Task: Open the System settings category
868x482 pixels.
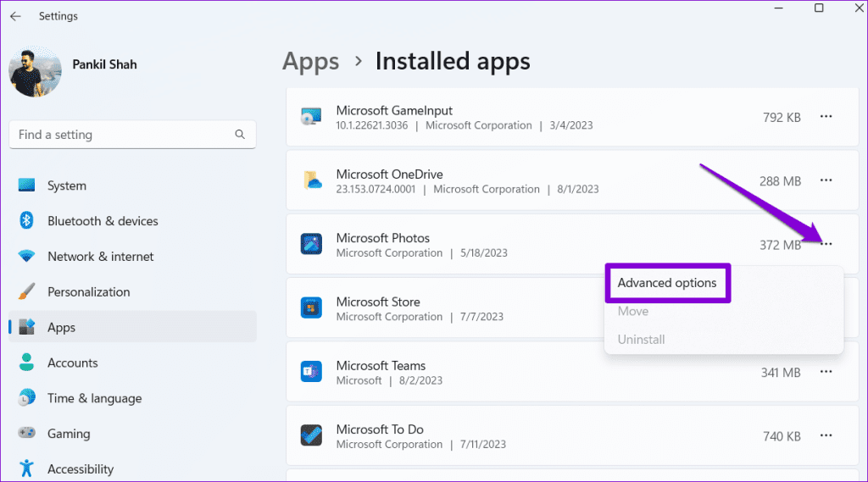Action: pos(132,186)
